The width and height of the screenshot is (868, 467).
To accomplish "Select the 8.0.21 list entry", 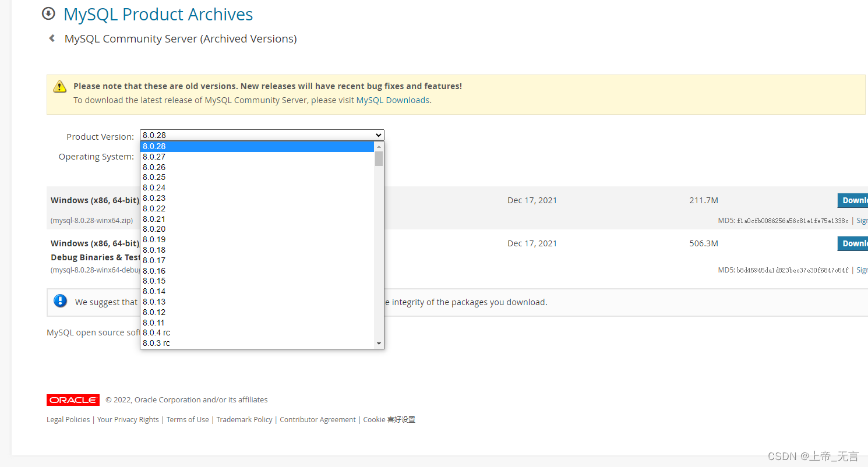I will [257, 219].
